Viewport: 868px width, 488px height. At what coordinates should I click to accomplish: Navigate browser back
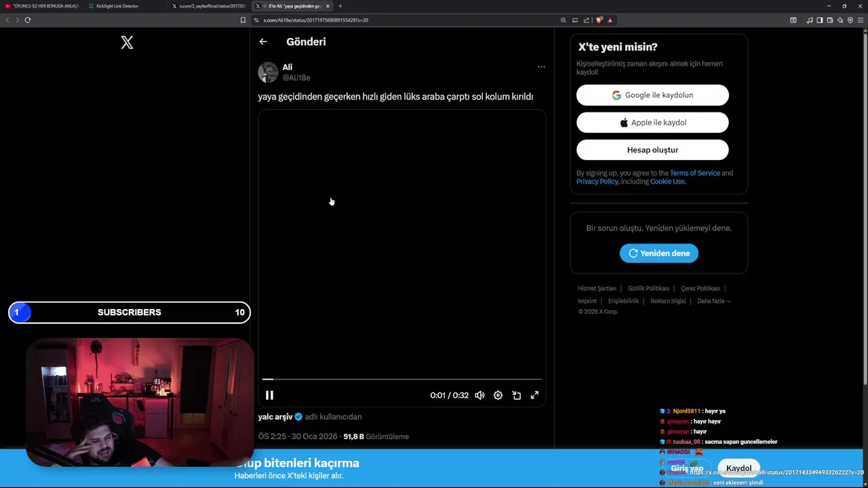[x=7, y=20]
